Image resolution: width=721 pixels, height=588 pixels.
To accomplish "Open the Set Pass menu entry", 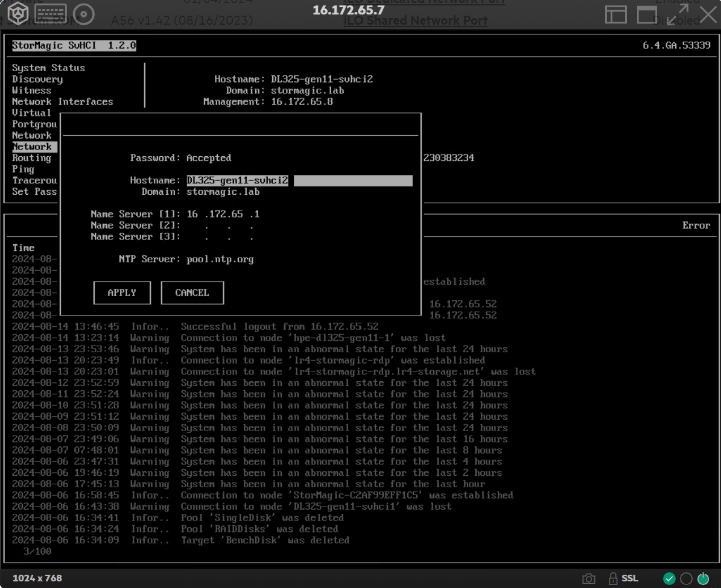I will (34, 192).
